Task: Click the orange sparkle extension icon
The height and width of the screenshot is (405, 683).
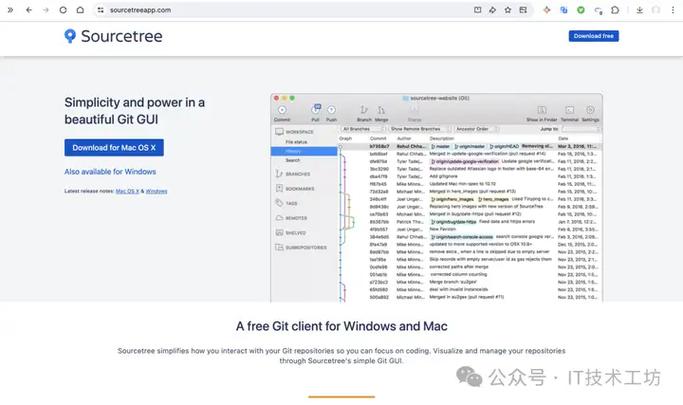Action: 547,10
